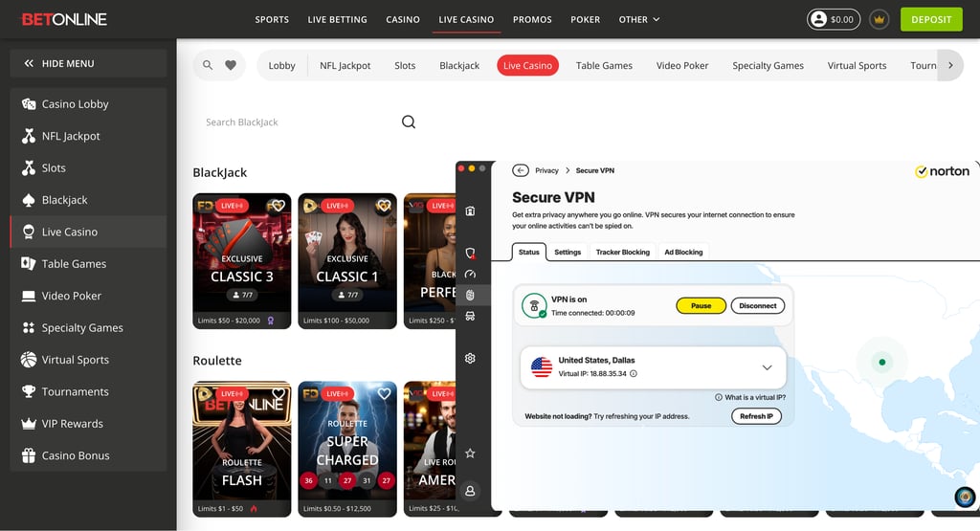Select Blackjack category pill
This screenshot has height=531, width=980.
(459, 65)
